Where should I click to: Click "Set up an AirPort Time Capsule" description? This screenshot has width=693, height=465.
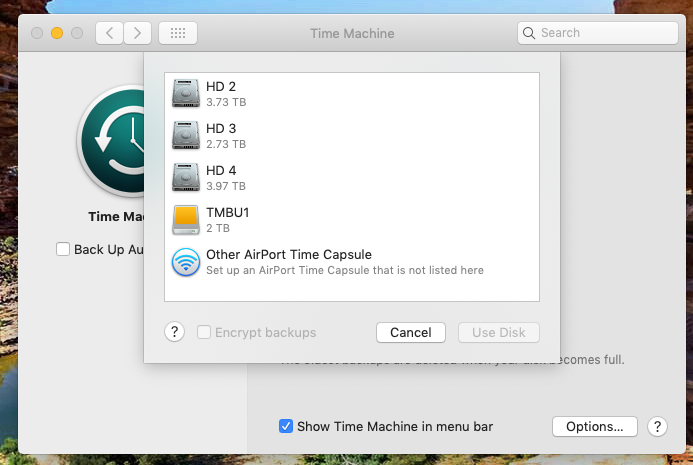tap(345, 270)
